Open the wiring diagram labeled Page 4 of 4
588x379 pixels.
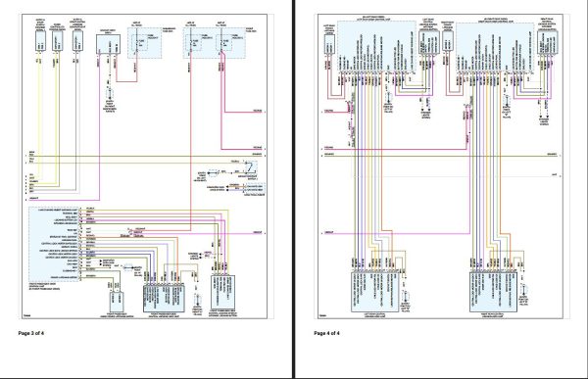440,166
